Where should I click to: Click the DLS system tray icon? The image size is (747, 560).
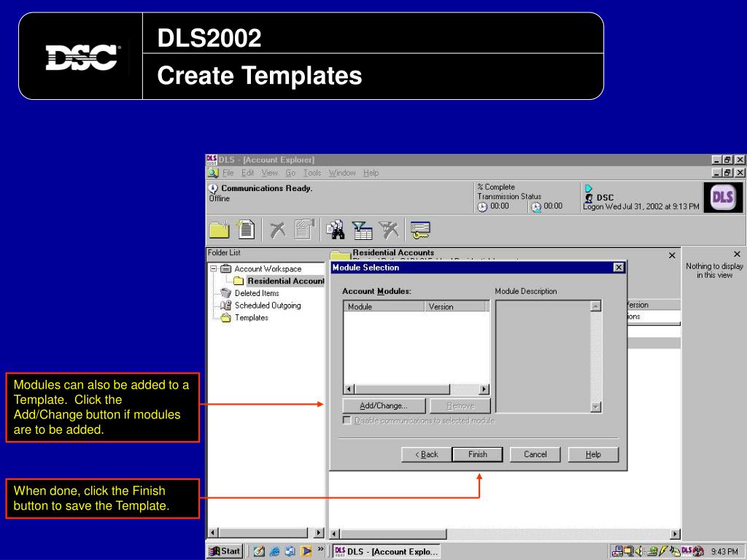click(686, 551)
